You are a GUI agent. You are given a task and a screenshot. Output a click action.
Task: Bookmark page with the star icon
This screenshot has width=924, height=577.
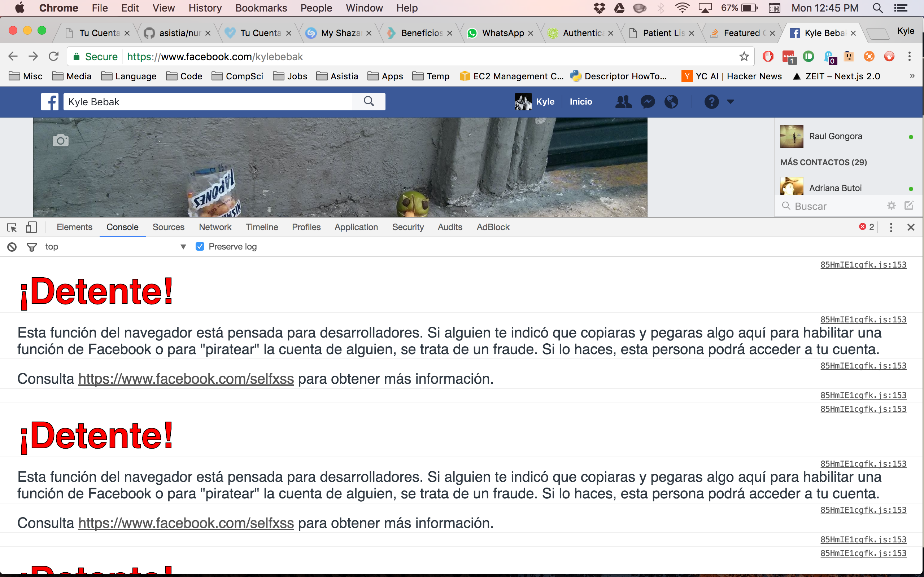click(744, 57)
